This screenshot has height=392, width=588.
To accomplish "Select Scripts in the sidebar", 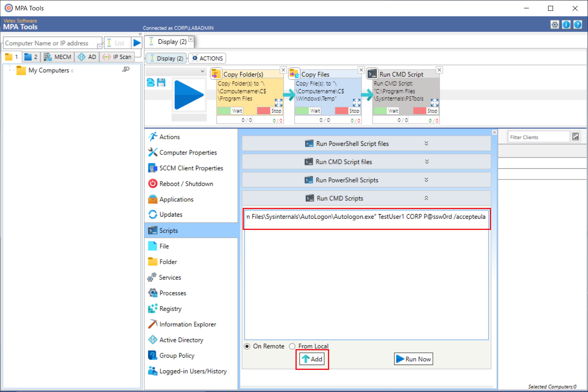I will (191, 230).
